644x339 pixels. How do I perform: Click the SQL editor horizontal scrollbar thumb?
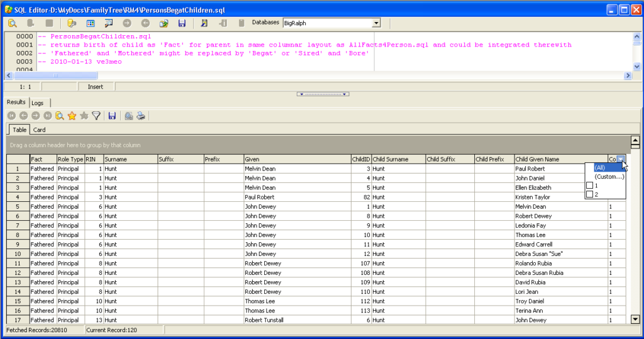56,75
